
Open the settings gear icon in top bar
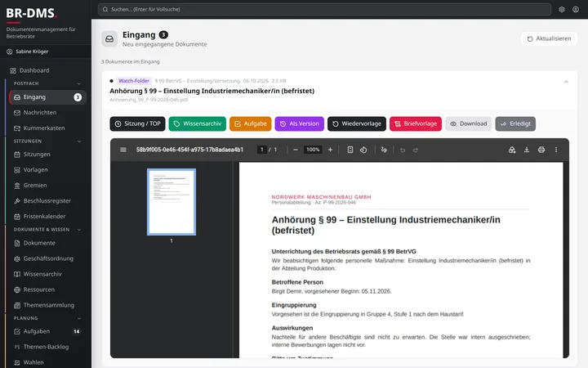pyautogui.click(x=561, y=9)
